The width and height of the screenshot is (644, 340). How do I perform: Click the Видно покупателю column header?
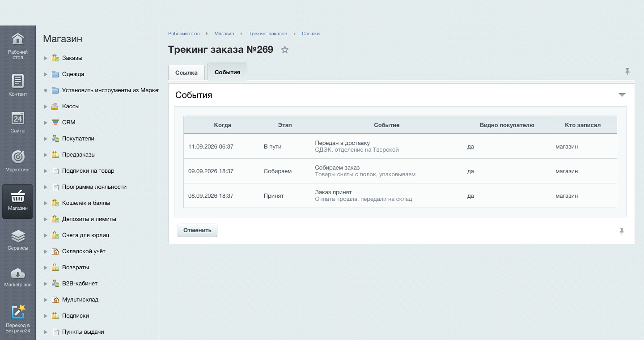(507, 125)
